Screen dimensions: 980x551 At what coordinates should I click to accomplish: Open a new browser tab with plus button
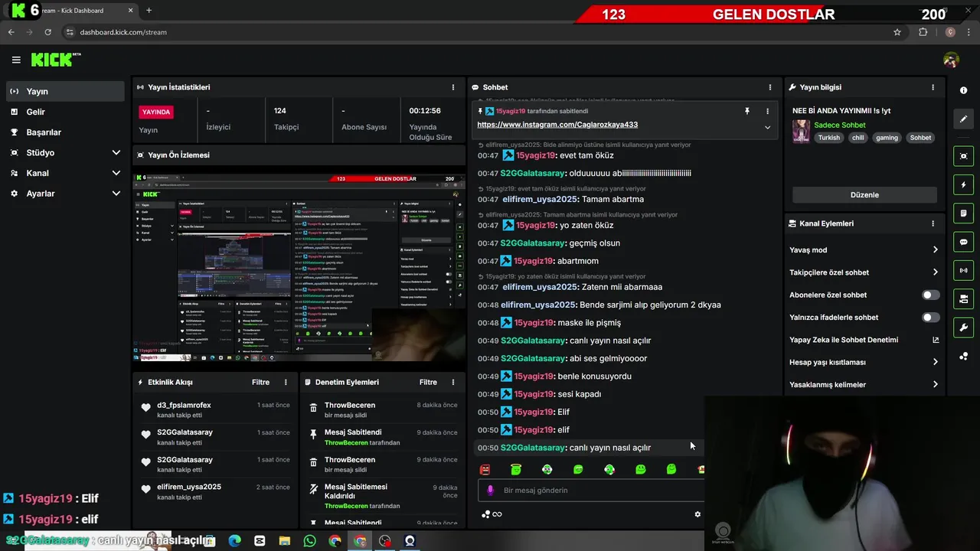(x=149, y=11)
